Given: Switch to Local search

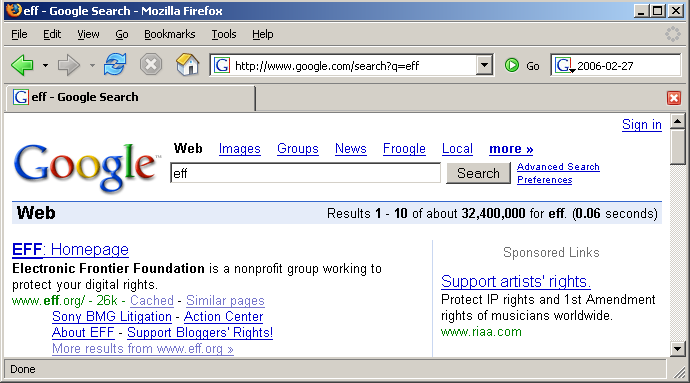Looking at the screenshot, I should coord(457,149).
